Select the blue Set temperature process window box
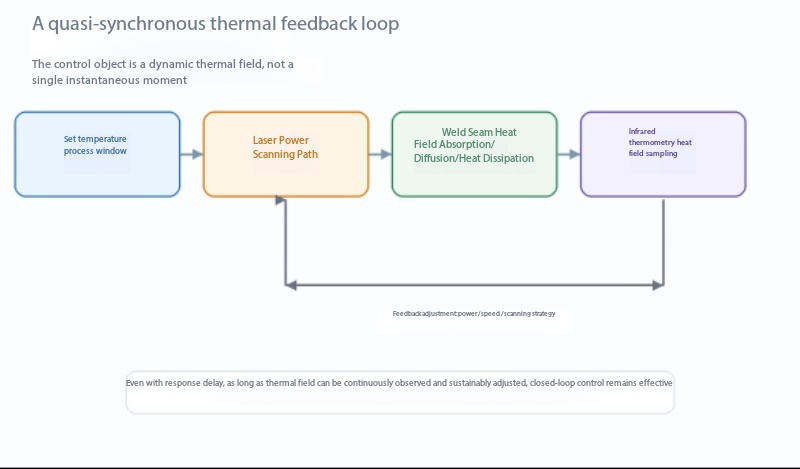Image resolution: width=800 pixels, height=469 pixels. [x=97, y=154]
